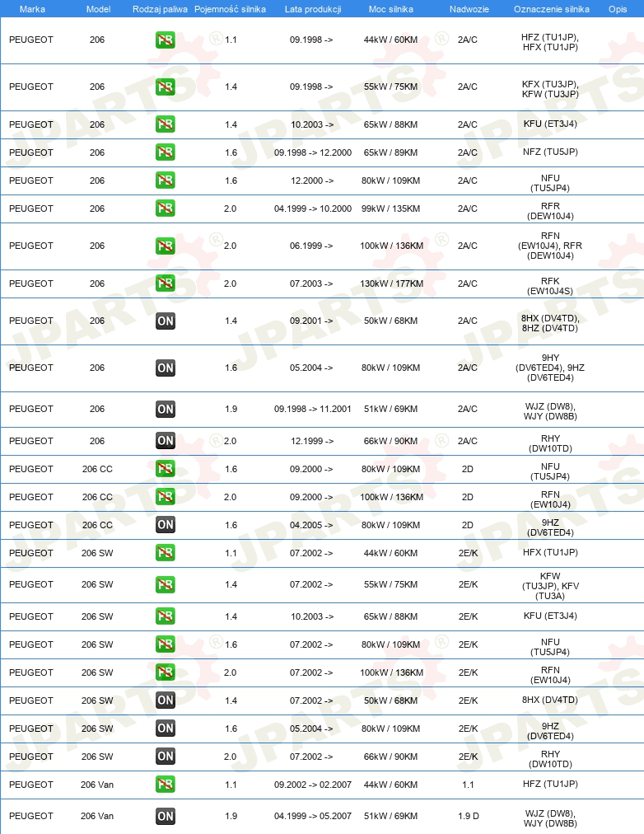This screenshot has height=834, width=644.
Task: Select the '130kW / 177KM' engine power cell
Action: pyautogui.click(x=392, y=283)
